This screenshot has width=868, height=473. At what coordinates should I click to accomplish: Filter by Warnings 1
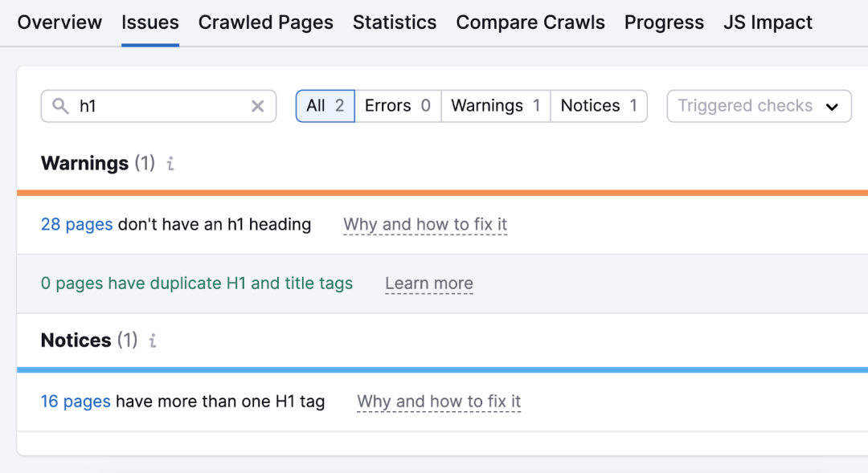496,106
